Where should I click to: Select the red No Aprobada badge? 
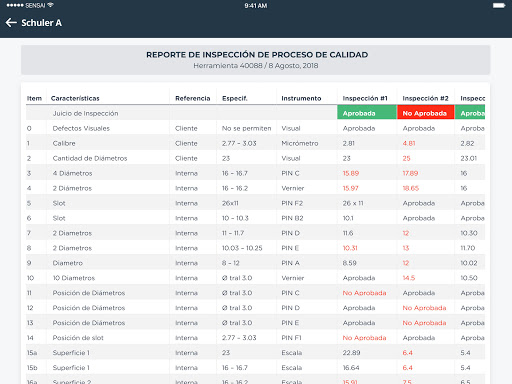coord(425,112)
